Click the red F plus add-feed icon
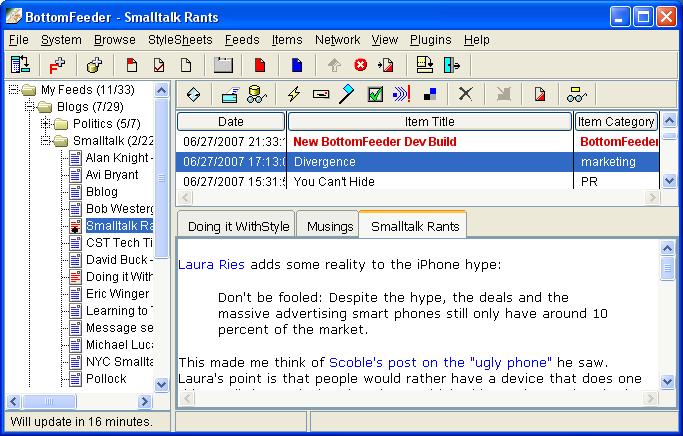This screenshot has height=436, width=683. (57, 65)
